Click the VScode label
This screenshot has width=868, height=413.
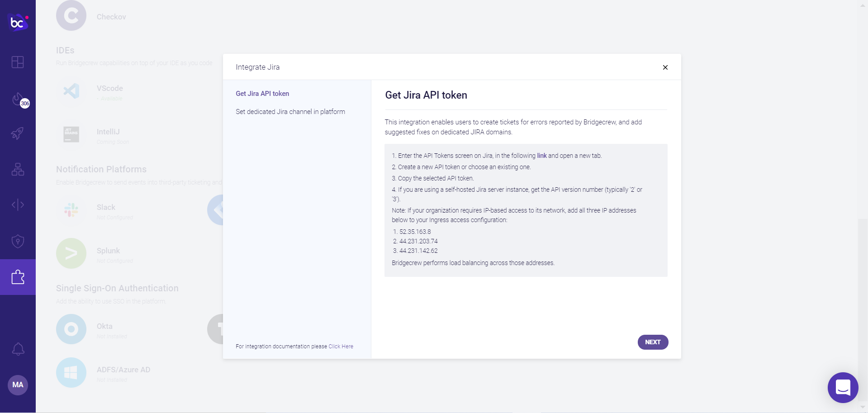click(x=110, y=88)
